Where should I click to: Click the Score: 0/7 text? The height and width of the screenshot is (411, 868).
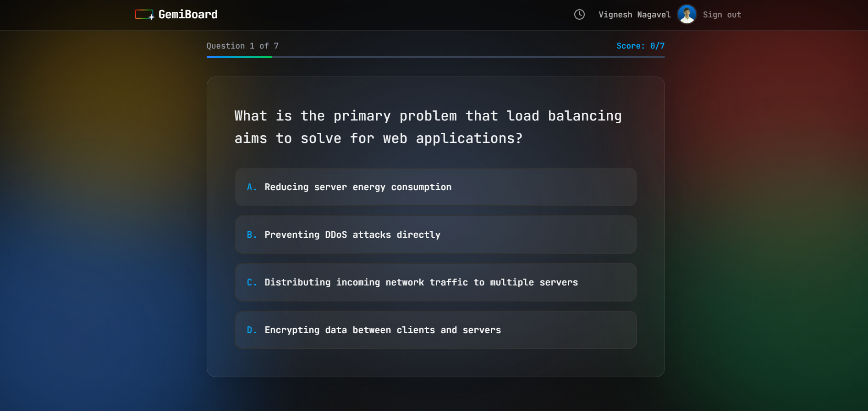pos(640,46)
